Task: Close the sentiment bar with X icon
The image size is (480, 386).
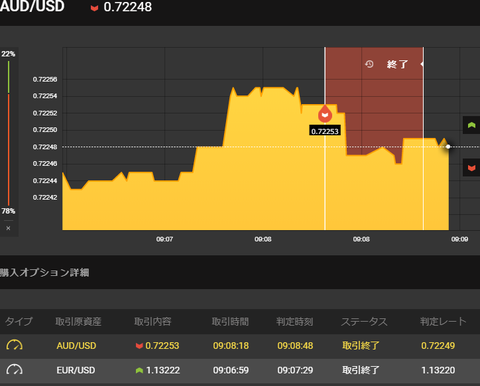Action: point(8,228)
